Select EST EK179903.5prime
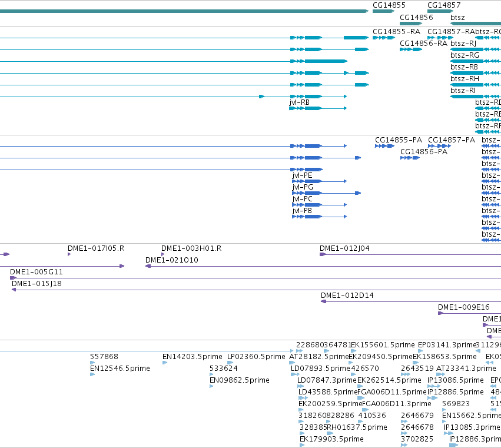Viewport: 501px width, 448px height. tap(331, 439)
